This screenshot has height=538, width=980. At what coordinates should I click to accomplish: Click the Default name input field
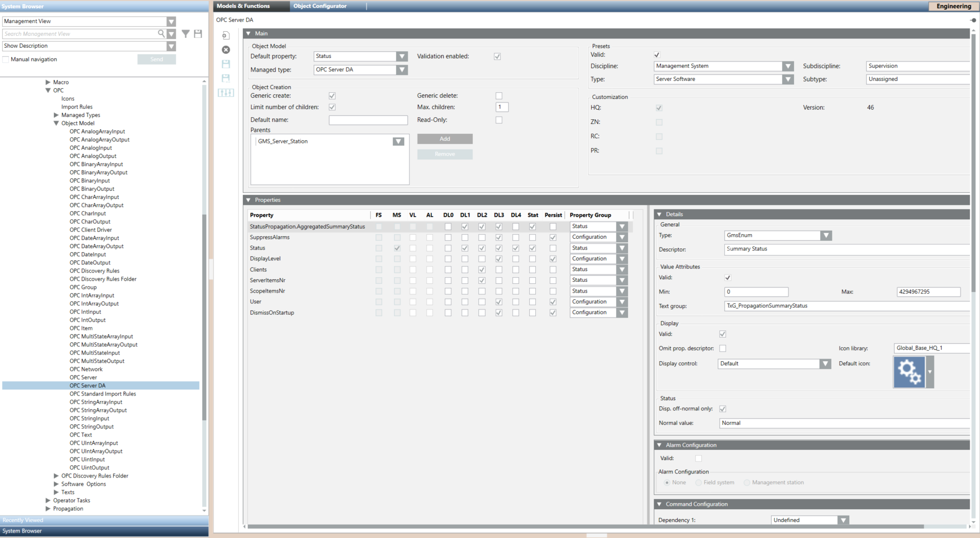(368, 120)
